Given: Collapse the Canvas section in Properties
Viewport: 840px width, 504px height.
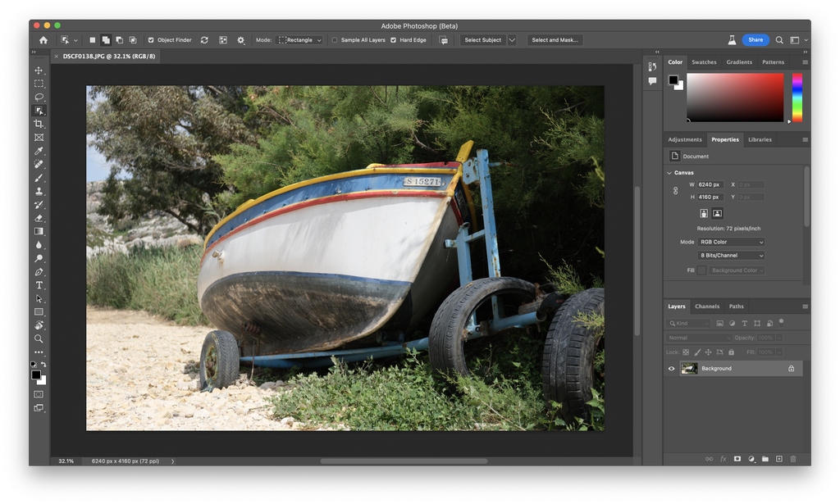Looking at the screenshot, I should tap(669, 172).
